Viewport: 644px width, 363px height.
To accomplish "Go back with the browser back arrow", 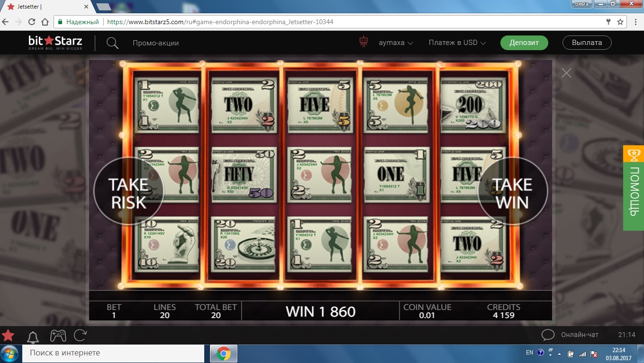I will click(6, 22).
